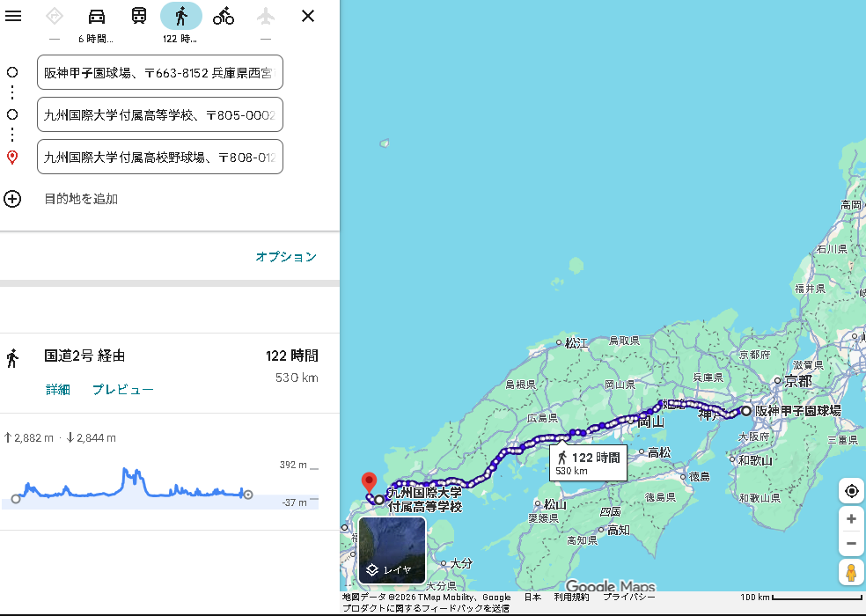
Task: Expand route options via オプション
Action: pos(286,257)
